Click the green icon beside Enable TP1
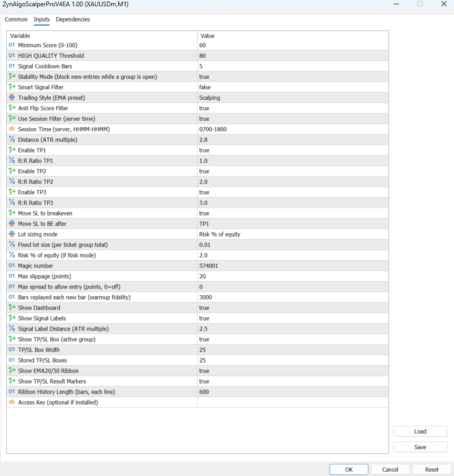 12,150
